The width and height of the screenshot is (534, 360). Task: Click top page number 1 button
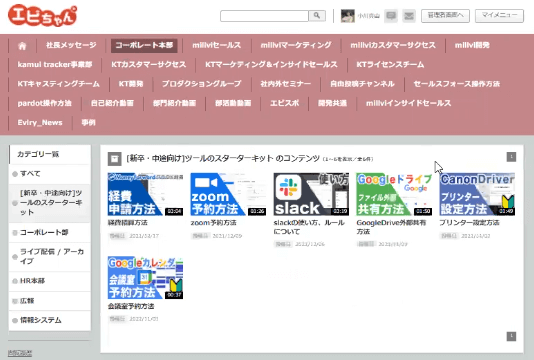pos(511,157)
